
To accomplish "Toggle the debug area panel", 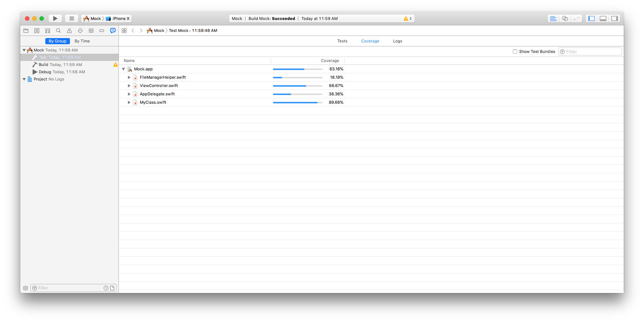I will pos(603,18).
